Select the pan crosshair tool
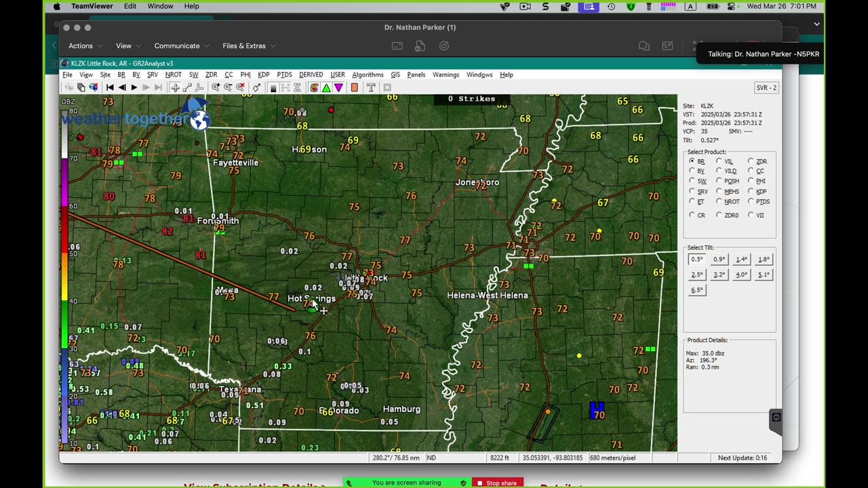Screen dimensions: 868x488 tap(175, 87)
